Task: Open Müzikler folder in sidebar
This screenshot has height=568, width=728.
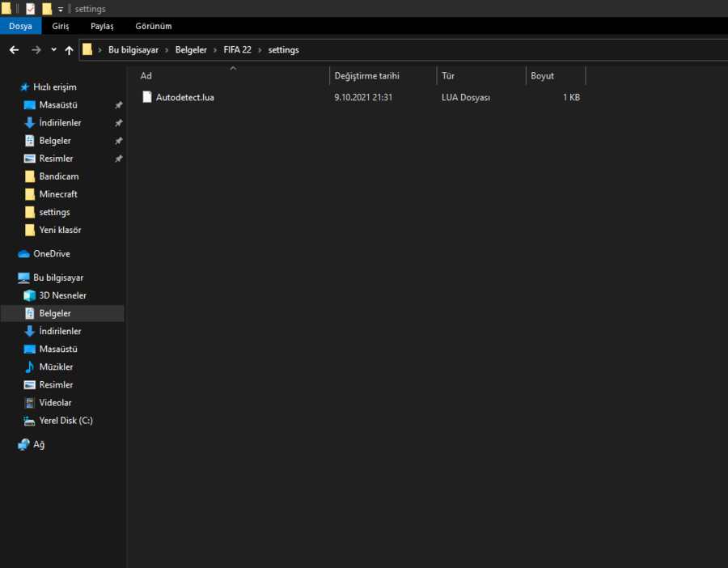Action: tap(56, 367)
